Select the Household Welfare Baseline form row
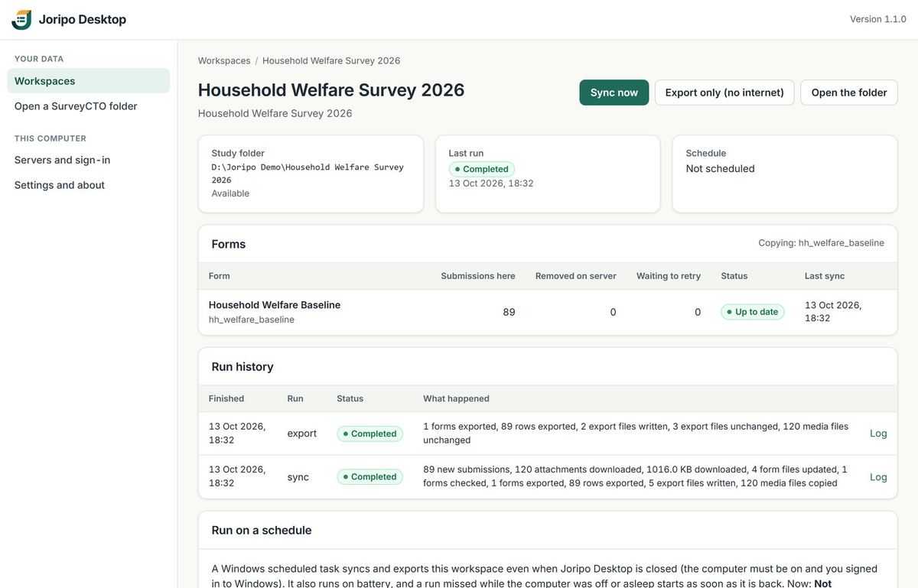This screenshot has width=918, height=588. coord(548,312)
